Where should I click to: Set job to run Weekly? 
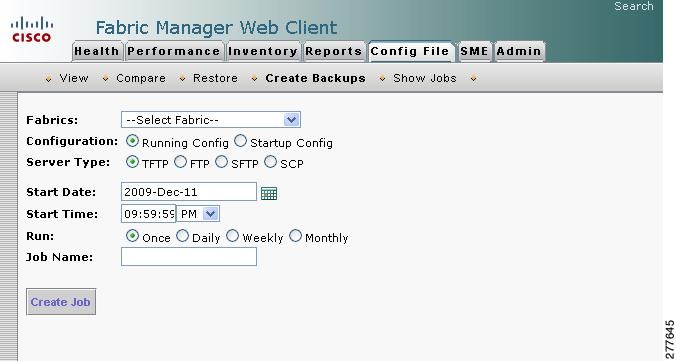click(x=233, y=236)
